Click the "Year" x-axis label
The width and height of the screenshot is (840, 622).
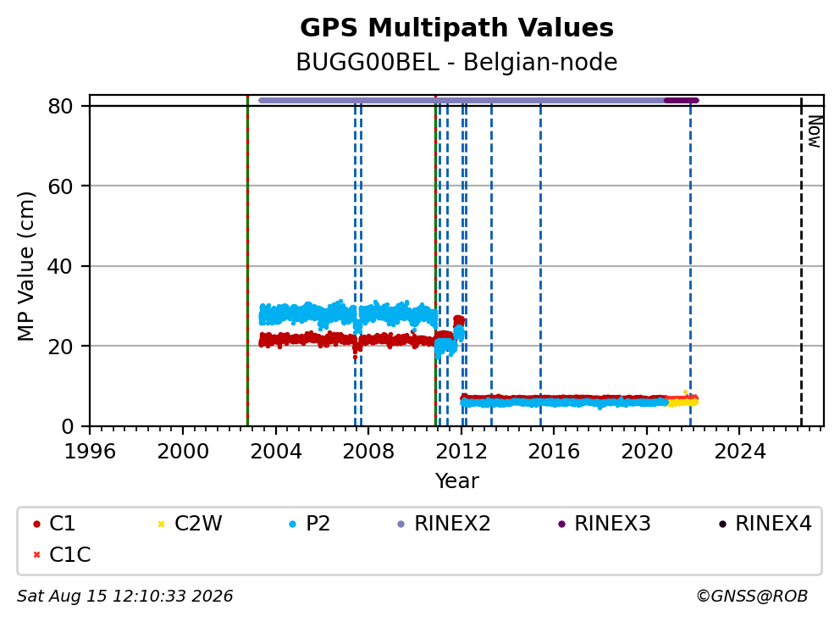tap(457, 481)
